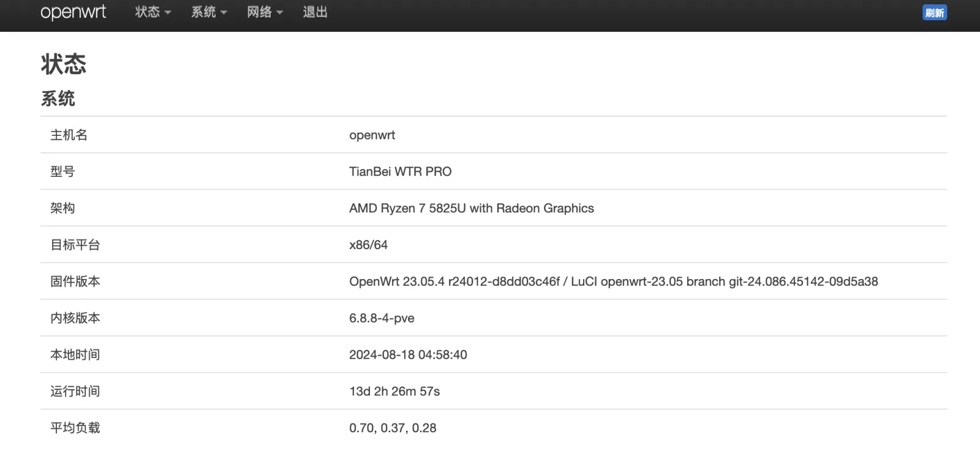Select the AMD Ryzen 7 5825U architecture text
This screenshot has height=451, width=980.
(472, 209)
